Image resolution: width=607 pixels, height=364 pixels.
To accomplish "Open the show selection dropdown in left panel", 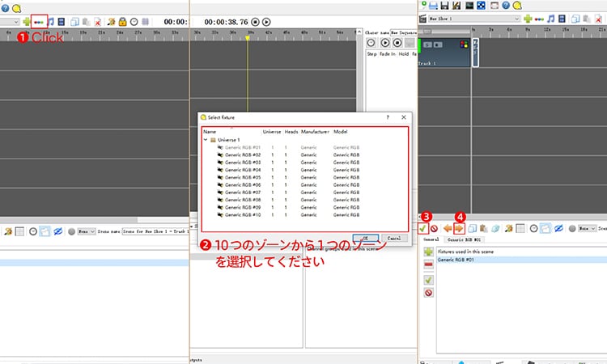I will (x=10, y=22).
